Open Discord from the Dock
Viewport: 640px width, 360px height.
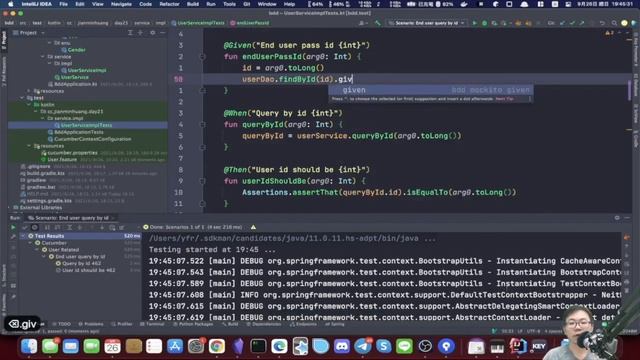[342, 346]
